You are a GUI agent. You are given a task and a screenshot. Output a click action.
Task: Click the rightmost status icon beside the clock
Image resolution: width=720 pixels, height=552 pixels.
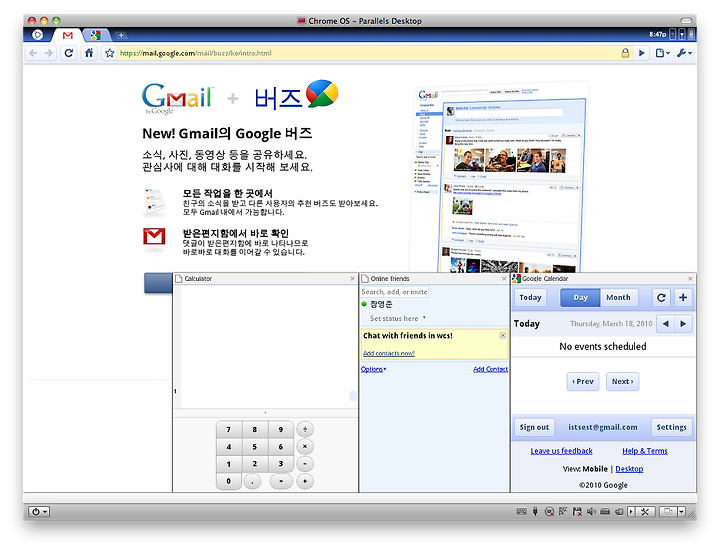tap(691, 34)
